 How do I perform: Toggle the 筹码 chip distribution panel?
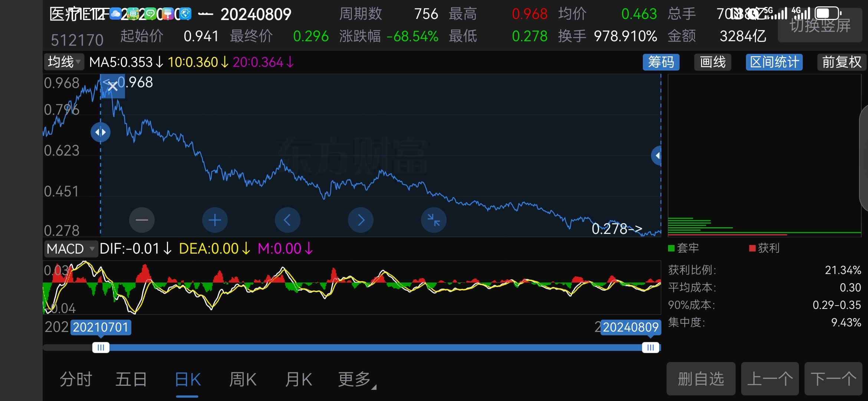661,62
